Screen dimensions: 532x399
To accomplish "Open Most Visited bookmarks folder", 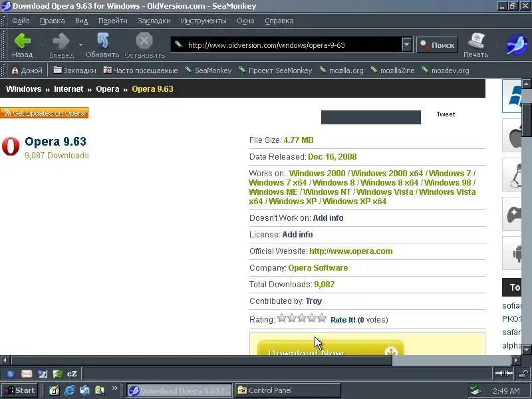I will pyautogui.click(x=140, y=70).
